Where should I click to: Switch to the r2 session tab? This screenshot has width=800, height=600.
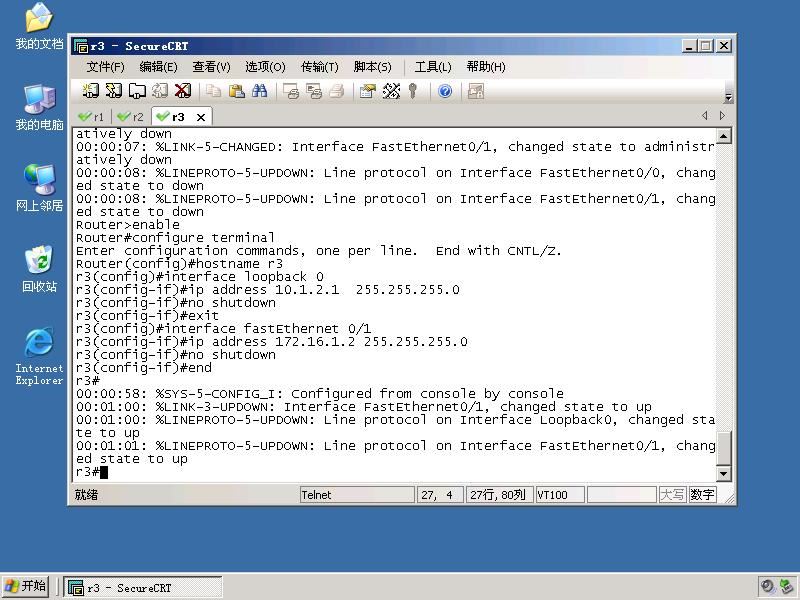coord(131,117)
